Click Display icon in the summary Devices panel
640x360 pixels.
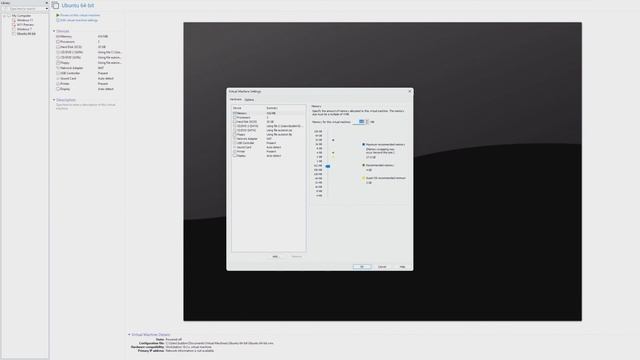(58, 89)
